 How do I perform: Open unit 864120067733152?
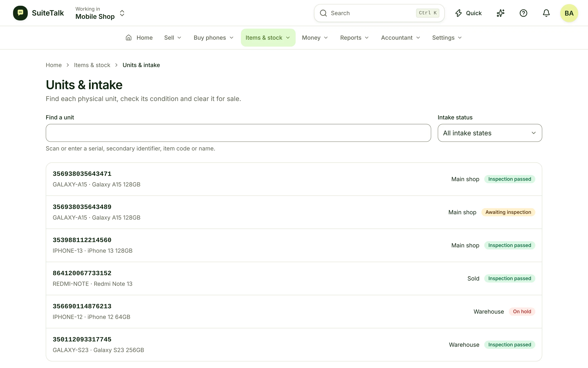(294, 278)
